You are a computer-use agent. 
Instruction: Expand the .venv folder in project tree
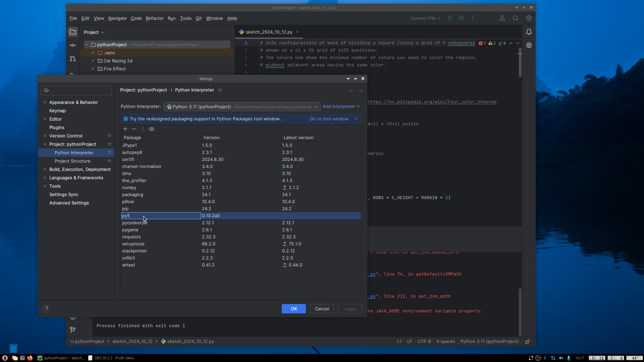pos(93,53)
